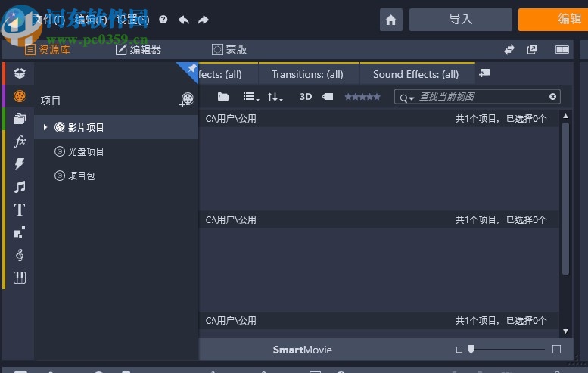Select 影片项目 in the project tree
Viewport: 588px width, 373px height.
point(117,127)
